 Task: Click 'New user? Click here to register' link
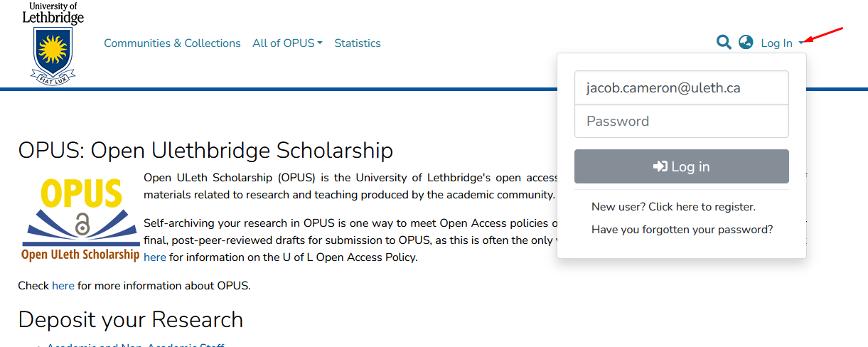pos(673,207)
